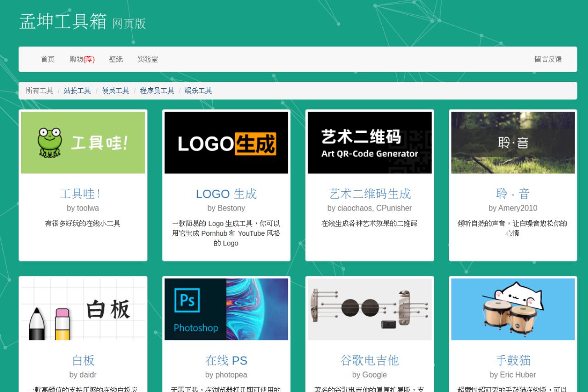Image resolution: width=588 pixels, height=392 pixels.
Task: Click the 'by daidr' author text
Action: [83, 375]
